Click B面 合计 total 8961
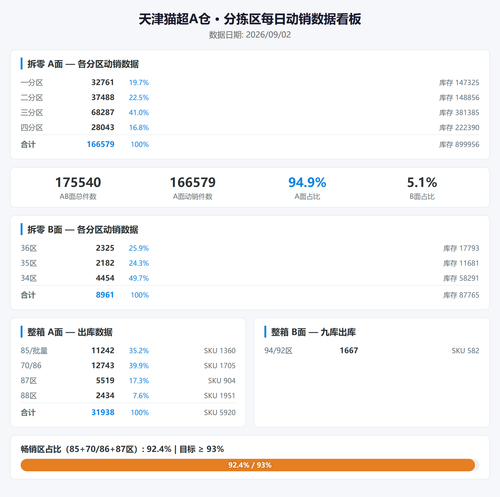This screenshot has height=497, width=500. [x=105, y=295]
